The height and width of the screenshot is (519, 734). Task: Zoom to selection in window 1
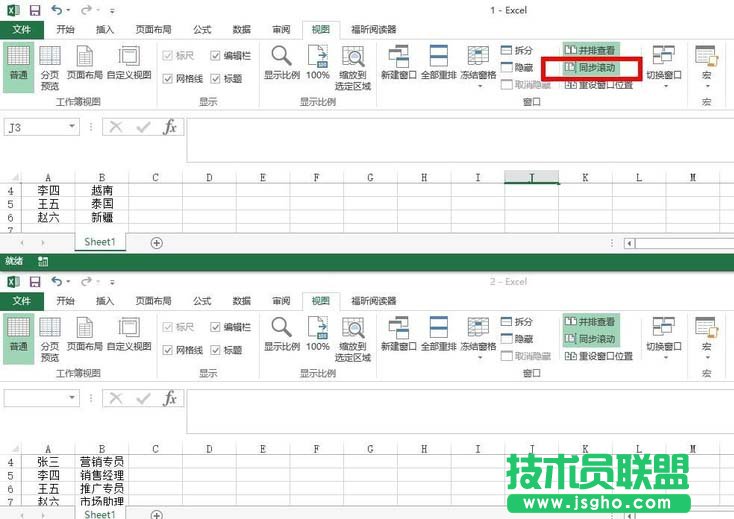point(353,67)
